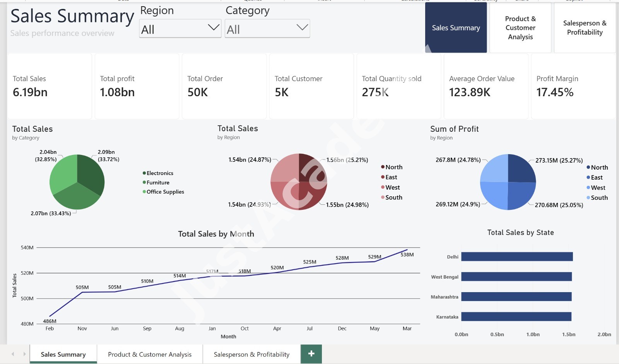Select North legend in Total Sales by Region
The width and height of the screenshot is (619, 364).
tap(392, 167)
